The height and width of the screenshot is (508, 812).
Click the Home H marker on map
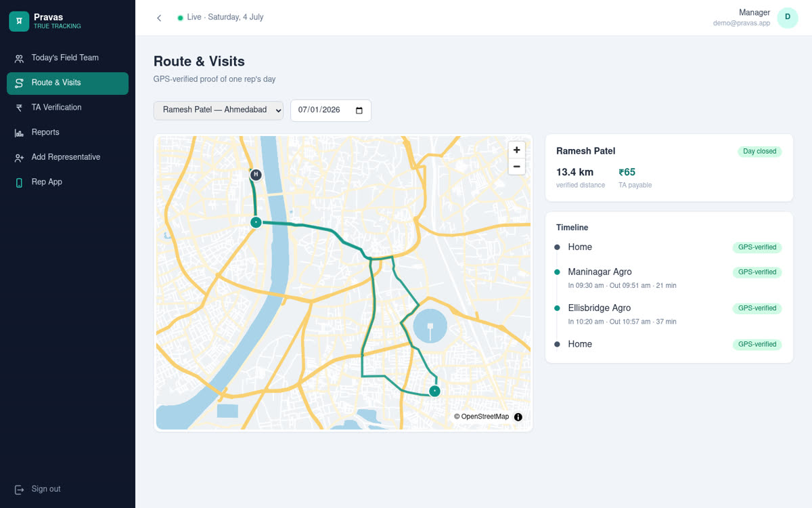[x=256, y=175]
